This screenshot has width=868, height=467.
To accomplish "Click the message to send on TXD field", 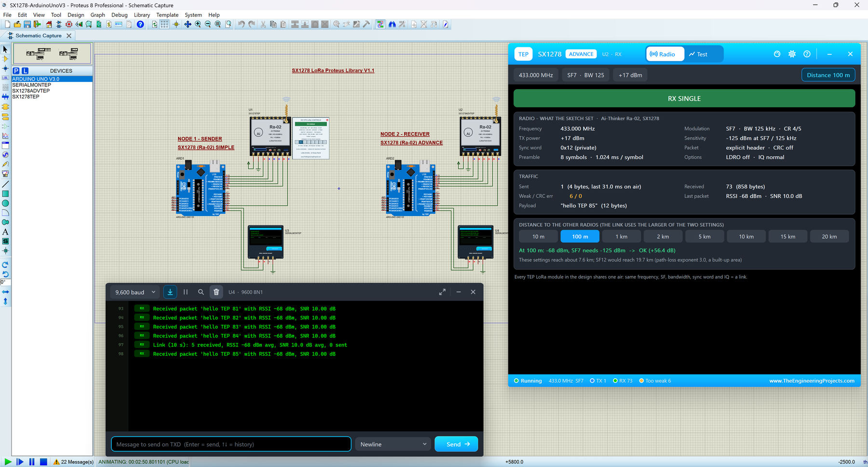I will 231,444.
